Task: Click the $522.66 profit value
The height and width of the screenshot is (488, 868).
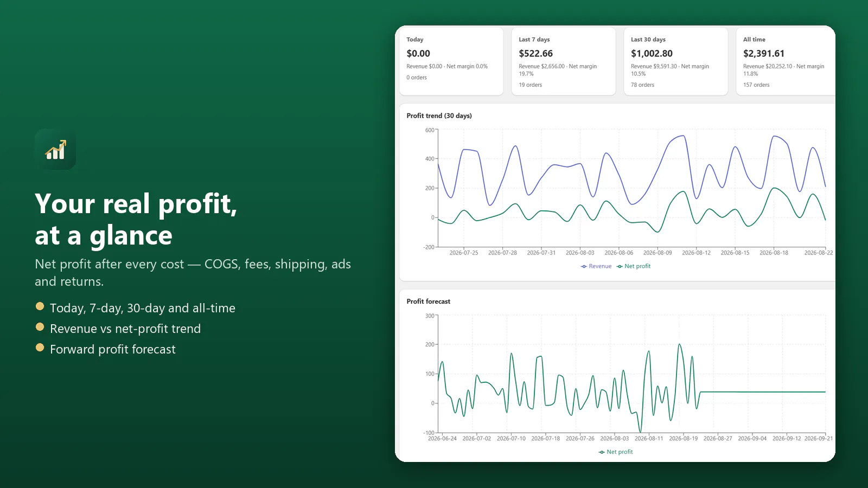Action: 536,54
